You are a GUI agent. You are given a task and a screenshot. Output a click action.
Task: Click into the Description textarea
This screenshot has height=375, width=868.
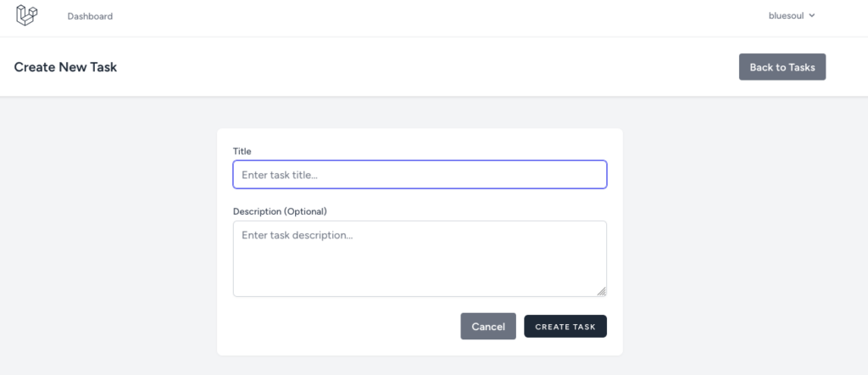coord(420,259)
